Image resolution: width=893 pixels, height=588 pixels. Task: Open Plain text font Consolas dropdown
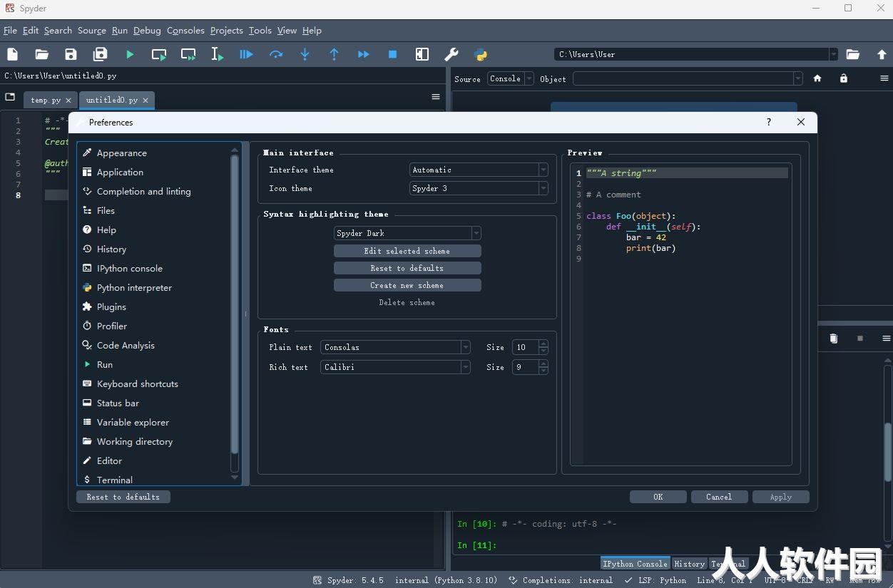(395, 347)
